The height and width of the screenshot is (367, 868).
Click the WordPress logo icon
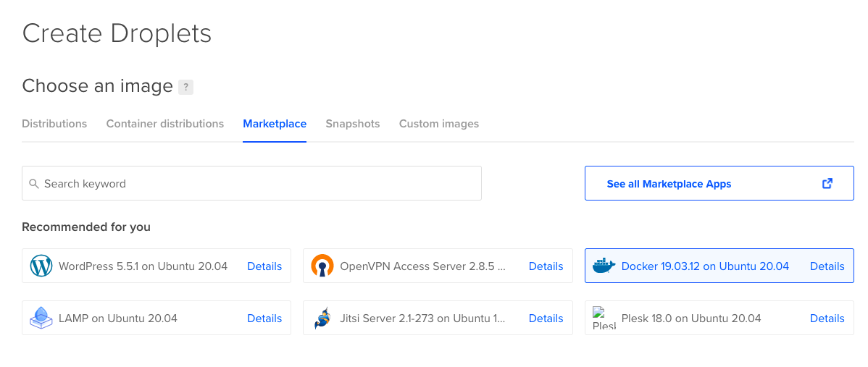[x=41, y=266]
